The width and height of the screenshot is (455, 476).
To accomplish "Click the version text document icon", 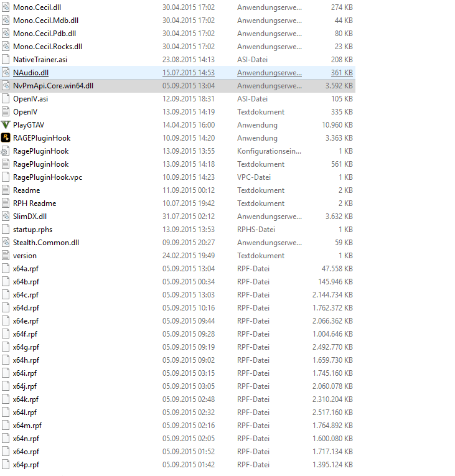I will click(6, 255).
